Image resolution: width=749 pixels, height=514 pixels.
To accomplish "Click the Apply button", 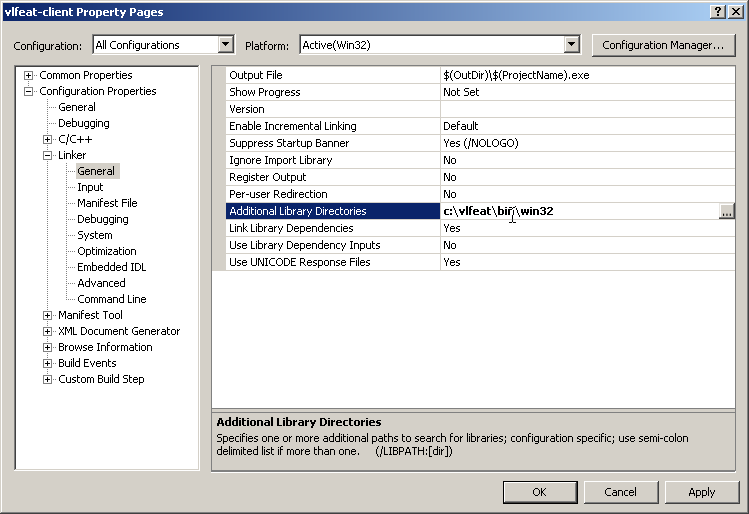I will point(701,491).
